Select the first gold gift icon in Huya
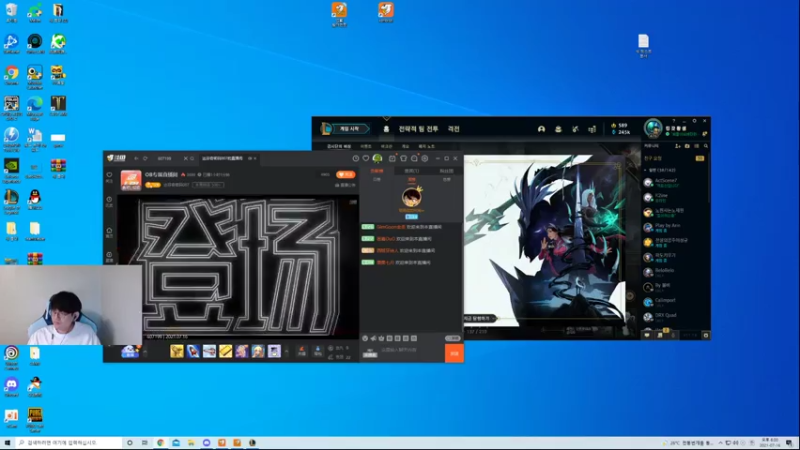 coord(177,351)
